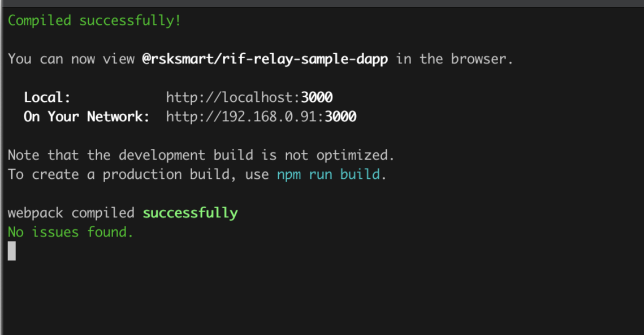Image resolution: width=644 pixels, height=335 pixels.
Task: Click the 'in the browser.' text
Action: (x=455, y=59)
